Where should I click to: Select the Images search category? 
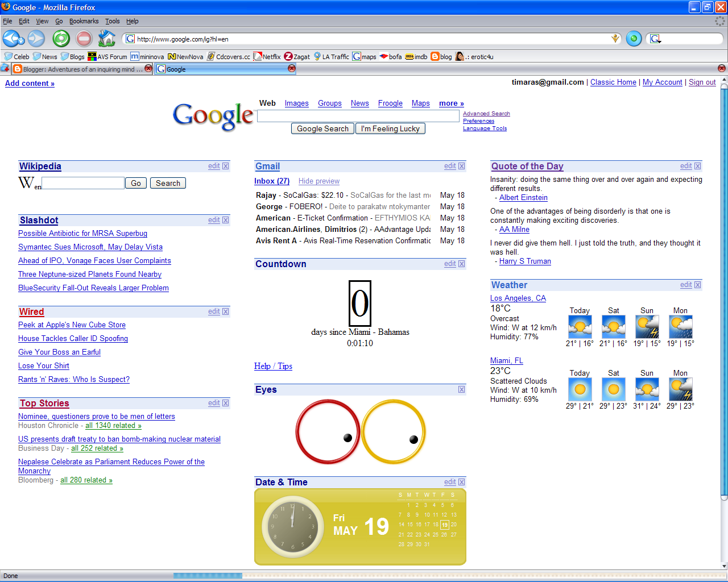click(297, 103)
